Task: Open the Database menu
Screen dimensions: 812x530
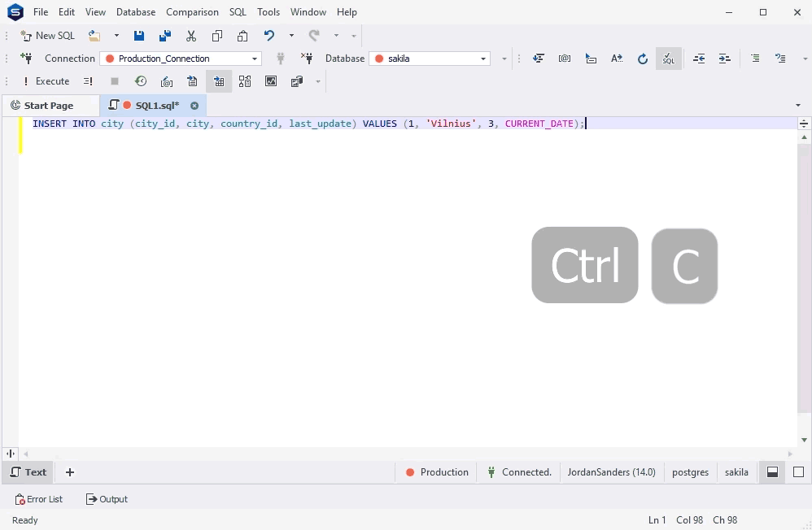Action: (135, 11)
